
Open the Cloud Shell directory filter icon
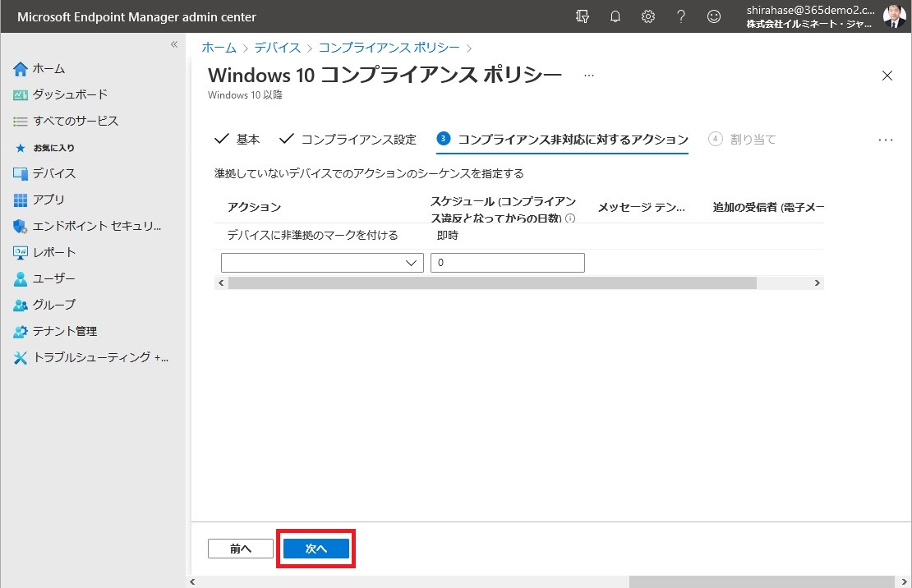tap(583, 17)
